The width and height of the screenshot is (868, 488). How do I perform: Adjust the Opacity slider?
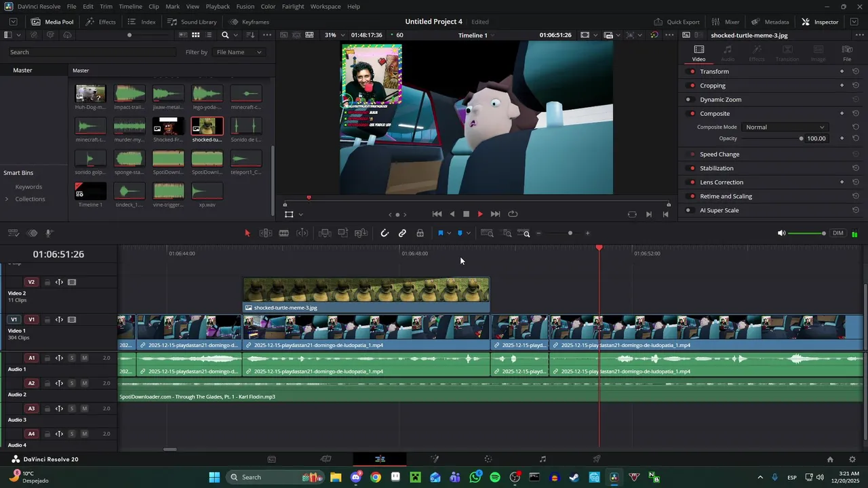801,139
